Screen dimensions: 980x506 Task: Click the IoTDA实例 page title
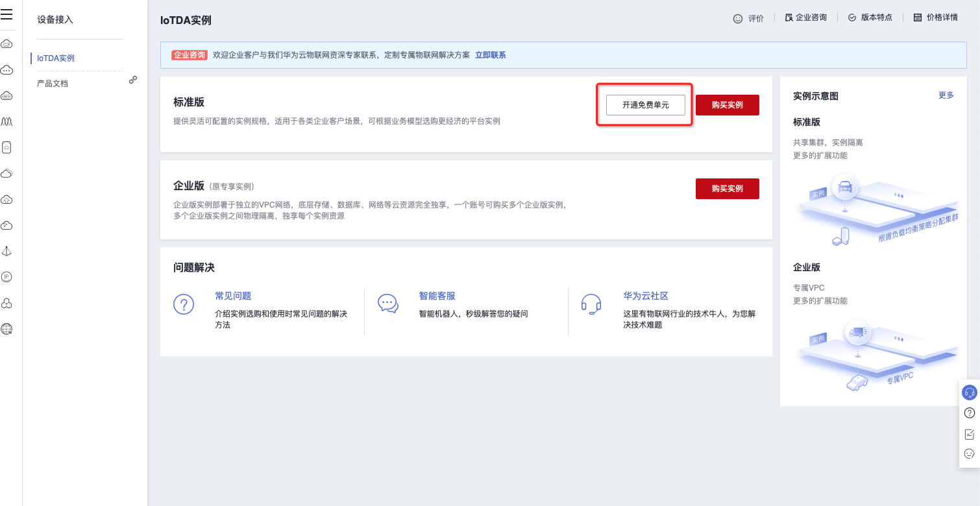click(186, 20)
